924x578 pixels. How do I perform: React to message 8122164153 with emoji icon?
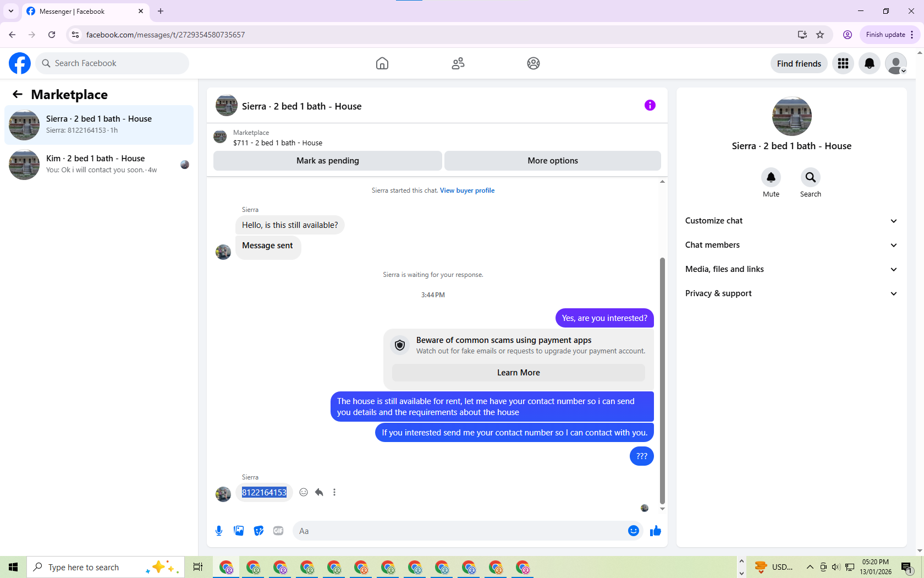pos(304,492)
